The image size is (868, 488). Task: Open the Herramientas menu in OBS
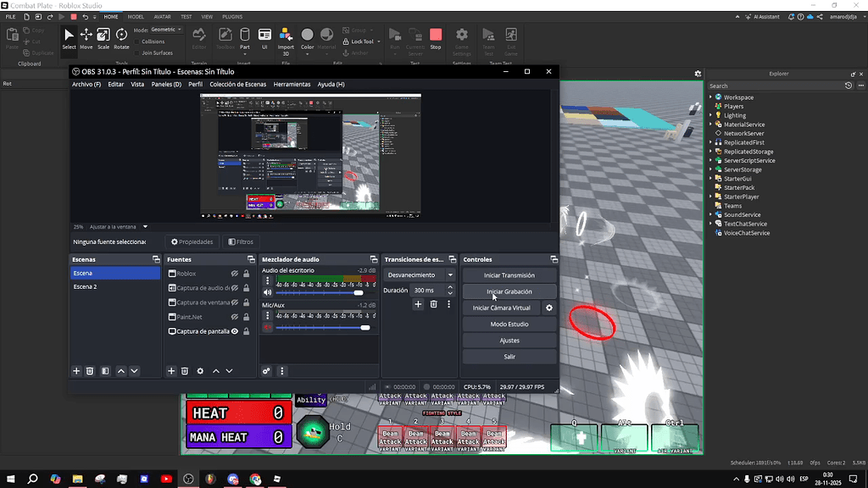[292, 85]
